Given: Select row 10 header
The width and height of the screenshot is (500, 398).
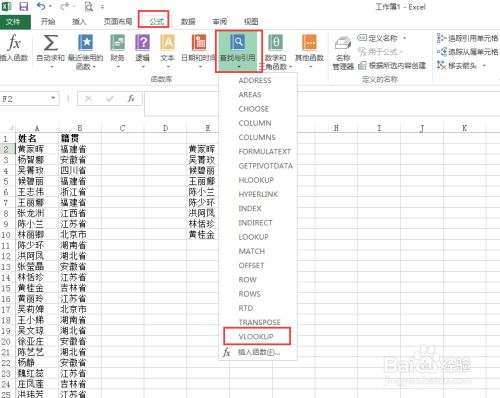Looking at the screenshot, I should click(x=7, y=235).
